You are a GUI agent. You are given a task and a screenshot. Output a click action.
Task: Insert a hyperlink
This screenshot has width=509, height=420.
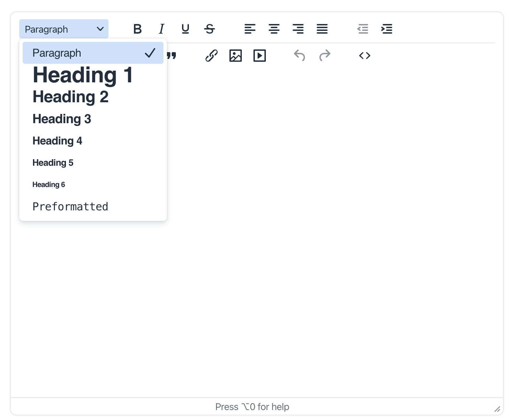212,56
